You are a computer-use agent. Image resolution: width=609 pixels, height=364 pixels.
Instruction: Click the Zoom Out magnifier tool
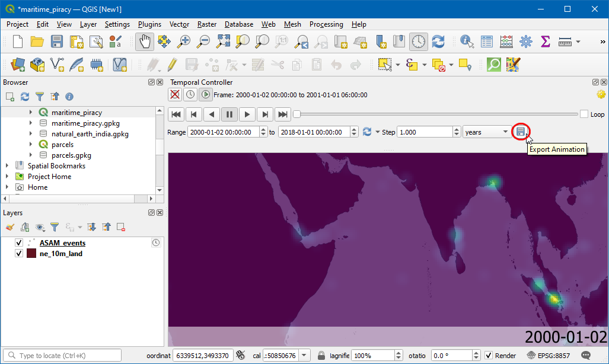pos(203,41)
